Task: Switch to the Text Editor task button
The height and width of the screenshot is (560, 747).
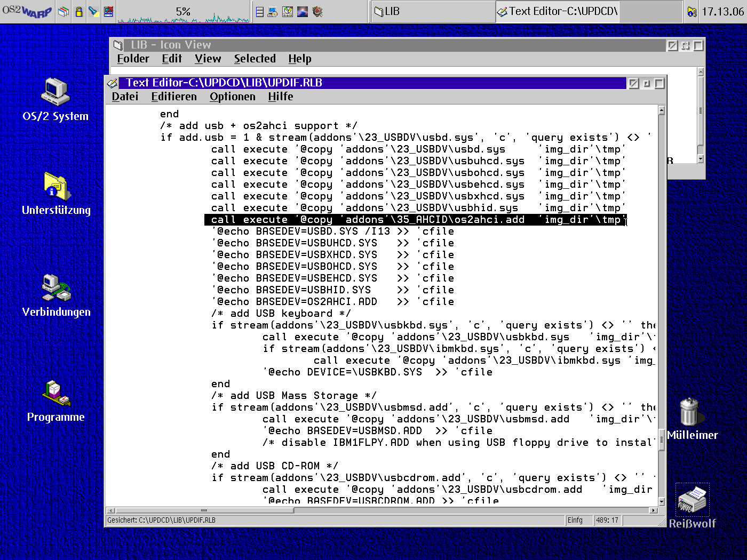Action: click(x=558, y=11)
